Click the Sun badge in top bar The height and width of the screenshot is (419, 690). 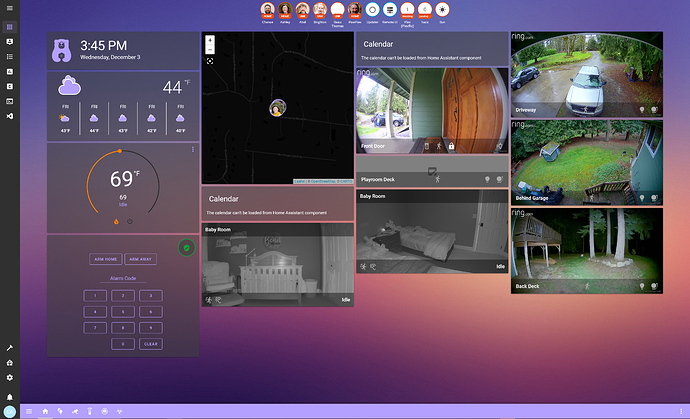pos(443,9)
